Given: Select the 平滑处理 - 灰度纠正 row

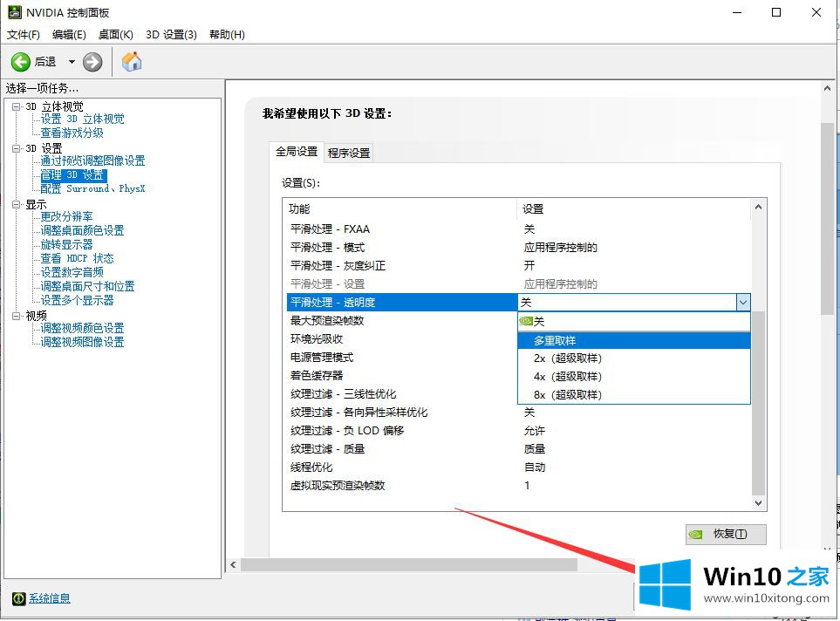Looking at the screenshot, I should [518, 266].
